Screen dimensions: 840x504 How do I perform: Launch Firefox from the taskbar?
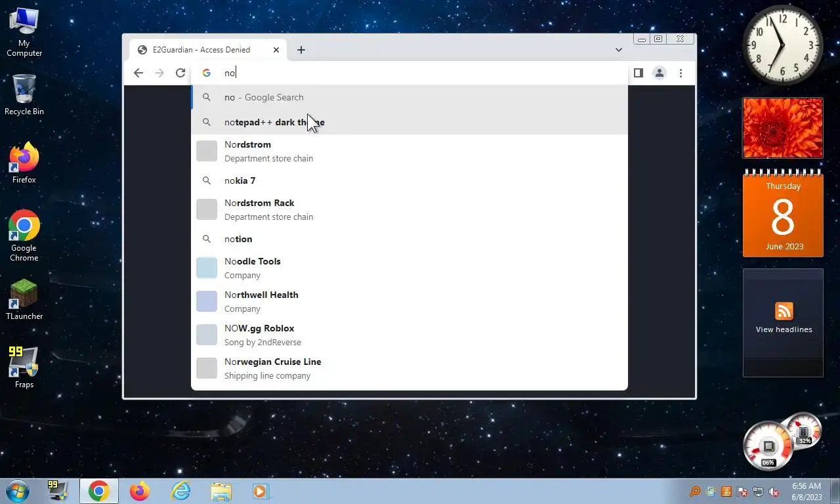click(x=140, y=491)
